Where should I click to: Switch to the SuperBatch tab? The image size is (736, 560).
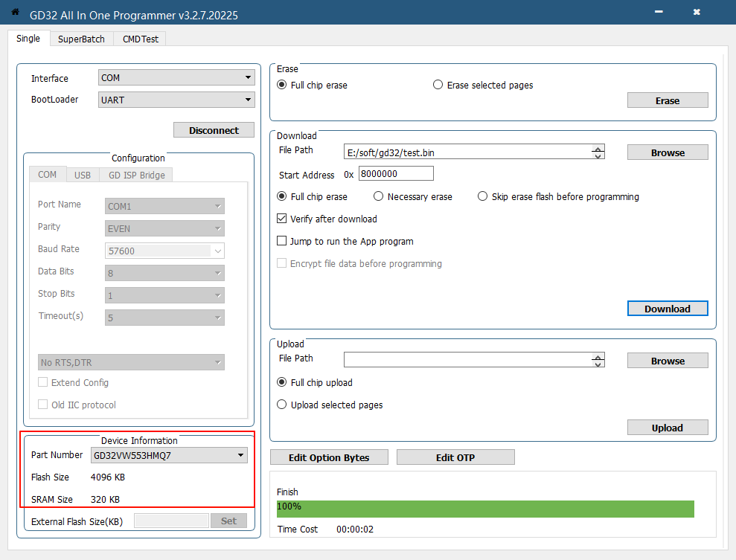pyautogui.click(x=81, y=39)
